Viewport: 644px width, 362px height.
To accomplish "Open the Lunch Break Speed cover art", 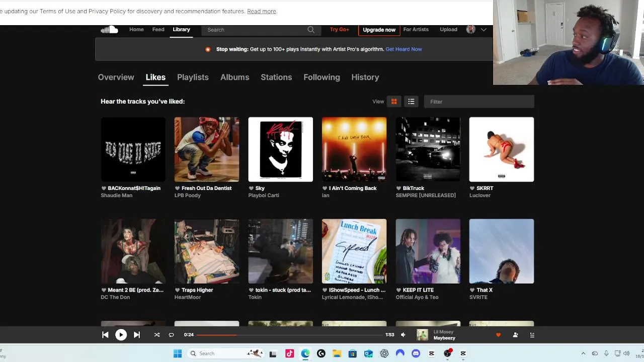I will (x=354, y=251).
